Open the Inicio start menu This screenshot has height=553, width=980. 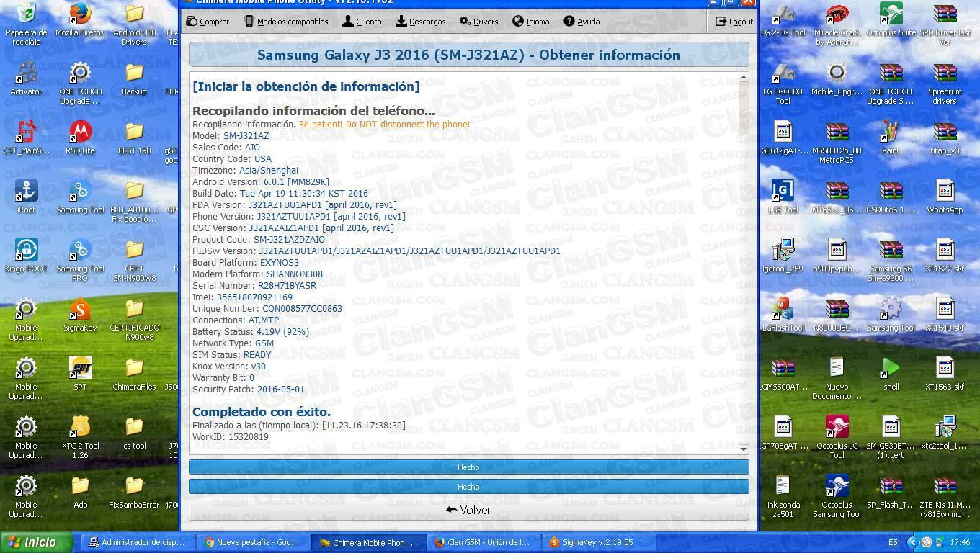(x=36, y=542)
